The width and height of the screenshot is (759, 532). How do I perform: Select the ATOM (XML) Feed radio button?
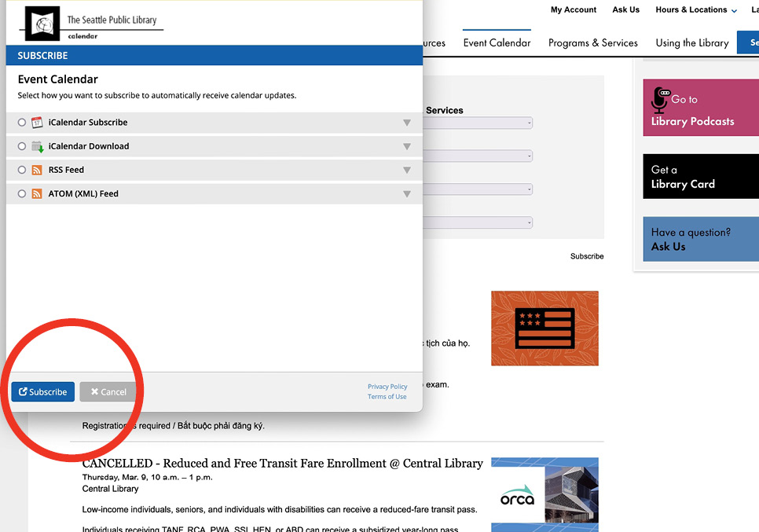point(21,193)
